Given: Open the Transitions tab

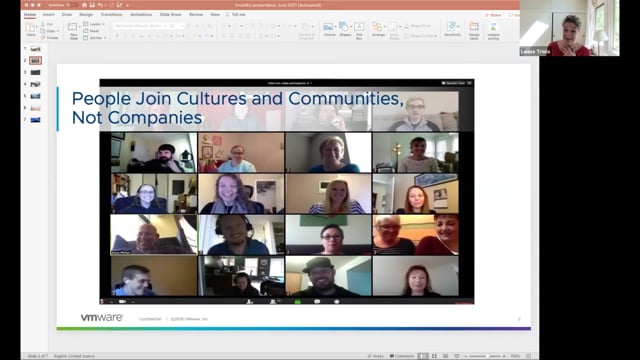Looking at the screenshot, I should [111, 14].
